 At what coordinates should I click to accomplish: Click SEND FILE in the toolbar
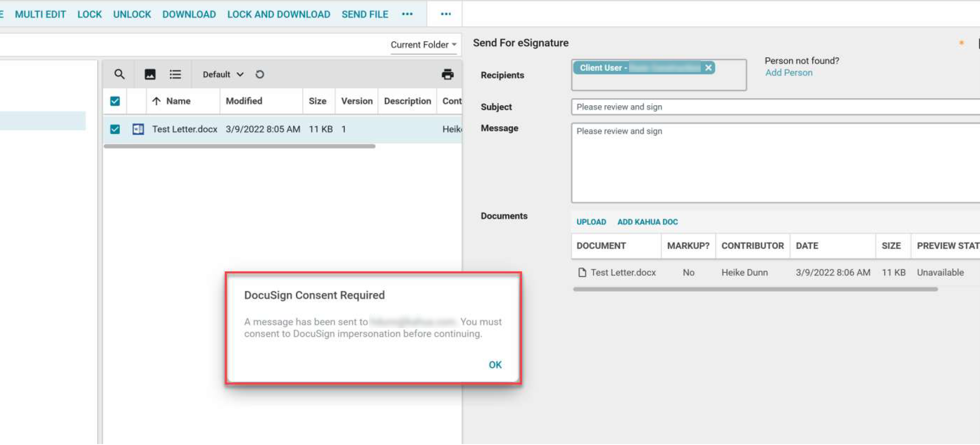(x=364, y=14)
